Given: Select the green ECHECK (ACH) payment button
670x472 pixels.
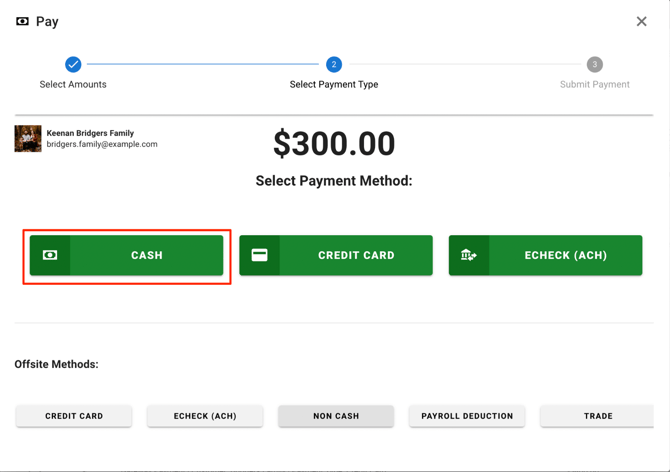Looking at the screenshot, I should click(x=565, y=255).
